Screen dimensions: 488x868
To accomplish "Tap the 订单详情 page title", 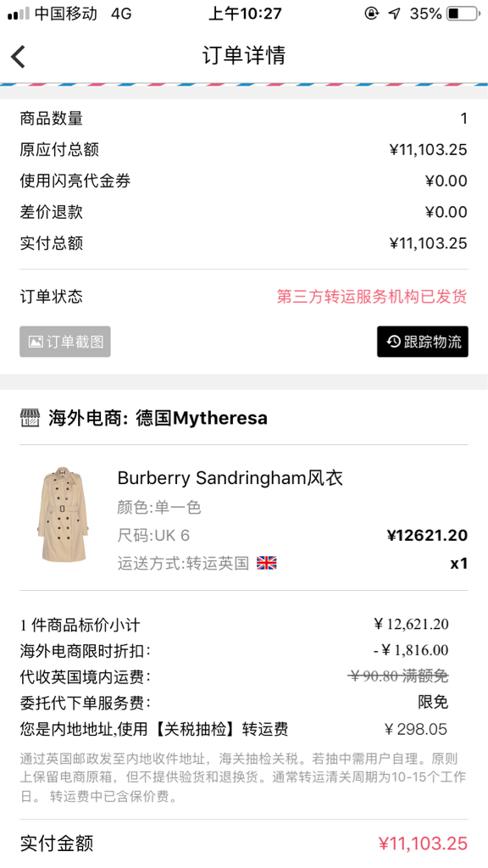I will click(x=244, y=56).
